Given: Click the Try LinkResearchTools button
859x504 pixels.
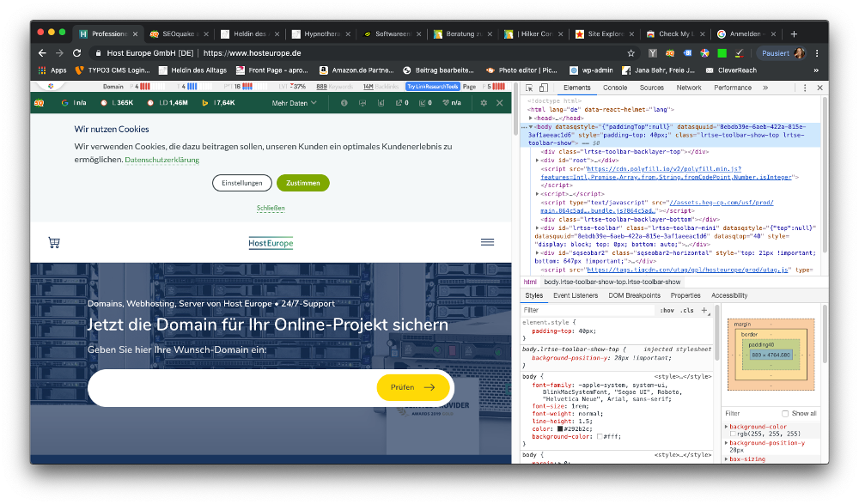Looking at the screenshot, I should point(432,87).
